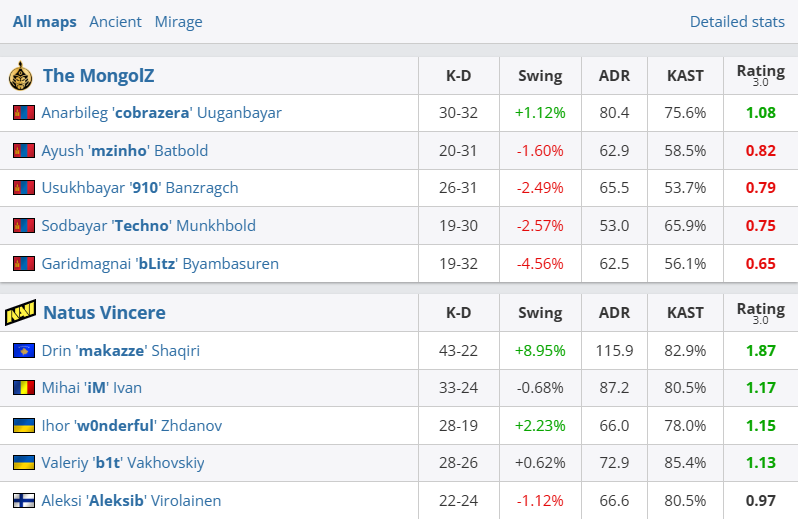Click The MongolZ team logo icon
The height and width of the screenshot is (519, 798).
point(20,76)
